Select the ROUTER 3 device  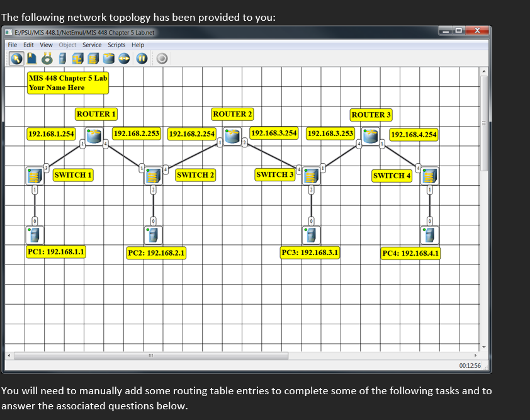point(370,135)
